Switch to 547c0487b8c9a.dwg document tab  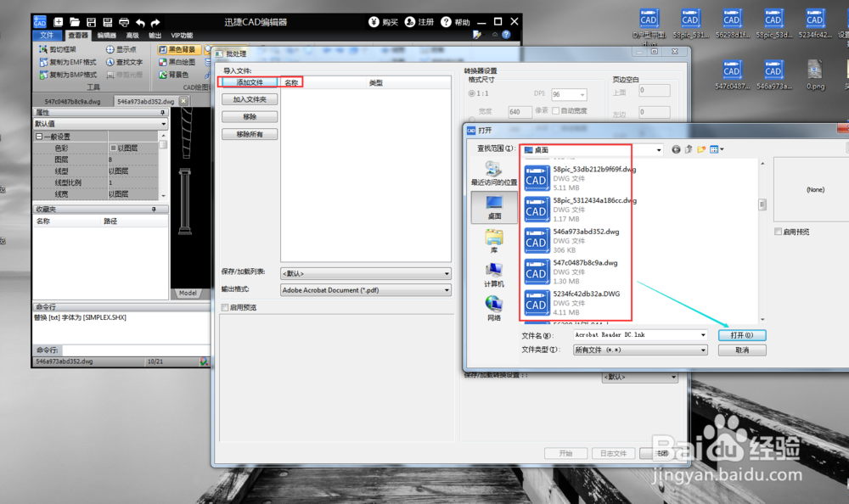coord(72,101)
